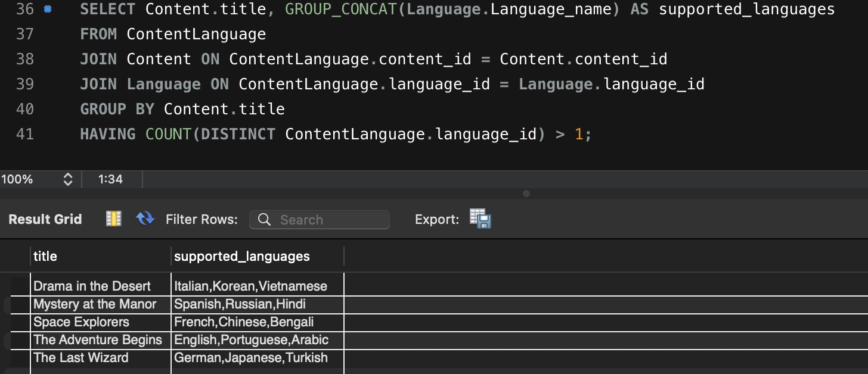Select row for Mystery at the Manor
Image resolution: width=868 pixels, height=374 pixels.
point(95,304)
